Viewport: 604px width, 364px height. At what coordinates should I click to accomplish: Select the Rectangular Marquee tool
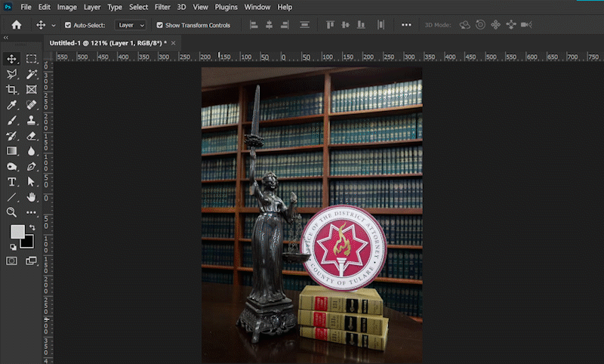coord(31,59)
